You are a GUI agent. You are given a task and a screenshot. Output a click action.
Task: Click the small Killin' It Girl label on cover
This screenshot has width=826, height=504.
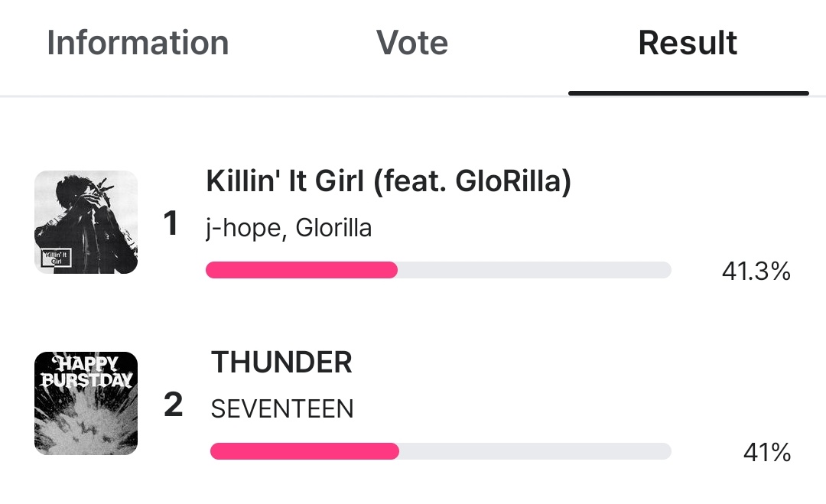point(57,258)
